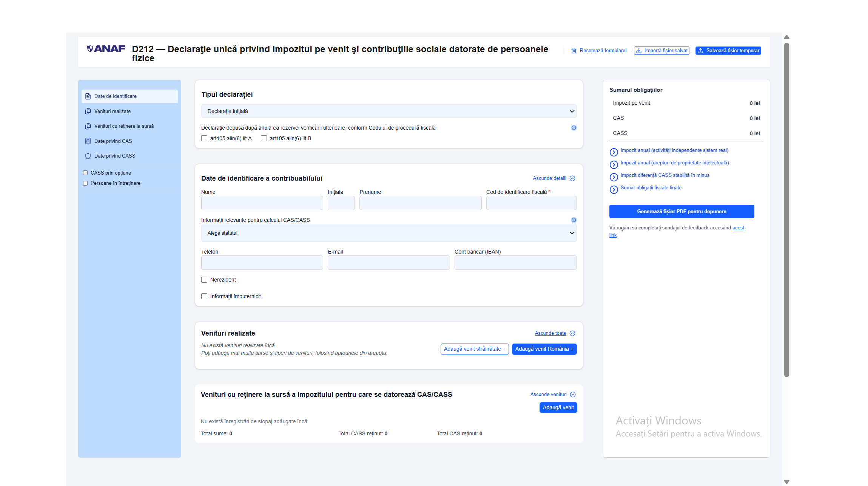Enable the art105 alin(6) lit.A checkbox
The image size is (868, 486).
(x=204, y=138)
